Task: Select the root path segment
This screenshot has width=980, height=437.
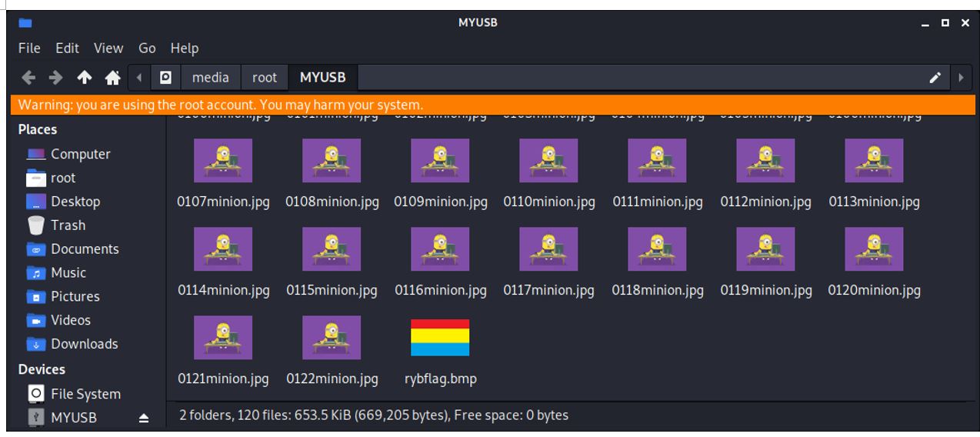Action: [265, 78]
